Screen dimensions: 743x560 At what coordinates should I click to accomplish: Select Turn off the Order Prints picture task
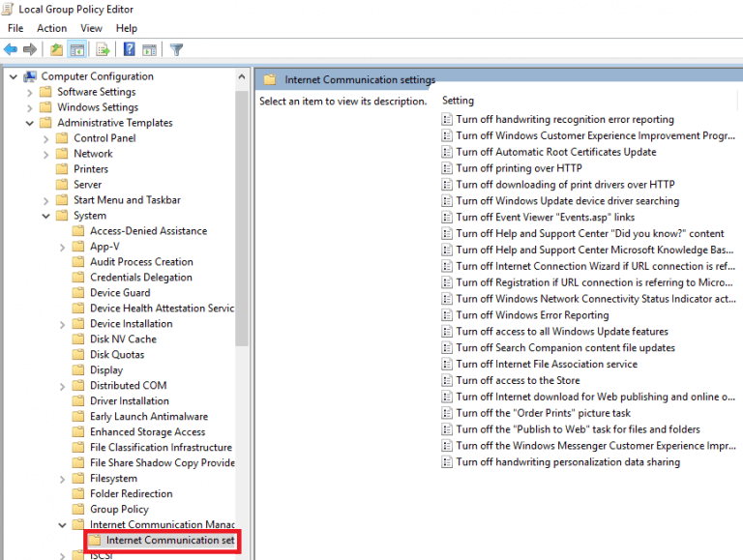click(x=543, y=413)
